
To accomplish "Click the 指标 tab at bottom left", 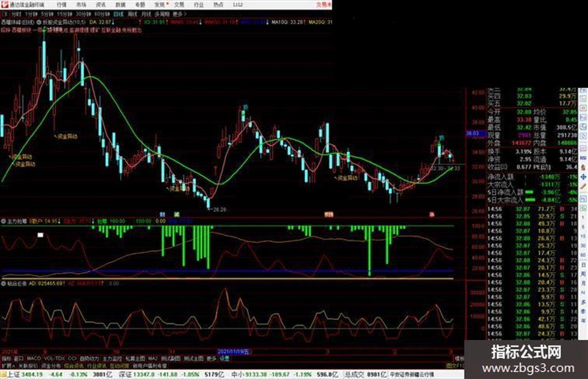I will [x=7, y=358].
